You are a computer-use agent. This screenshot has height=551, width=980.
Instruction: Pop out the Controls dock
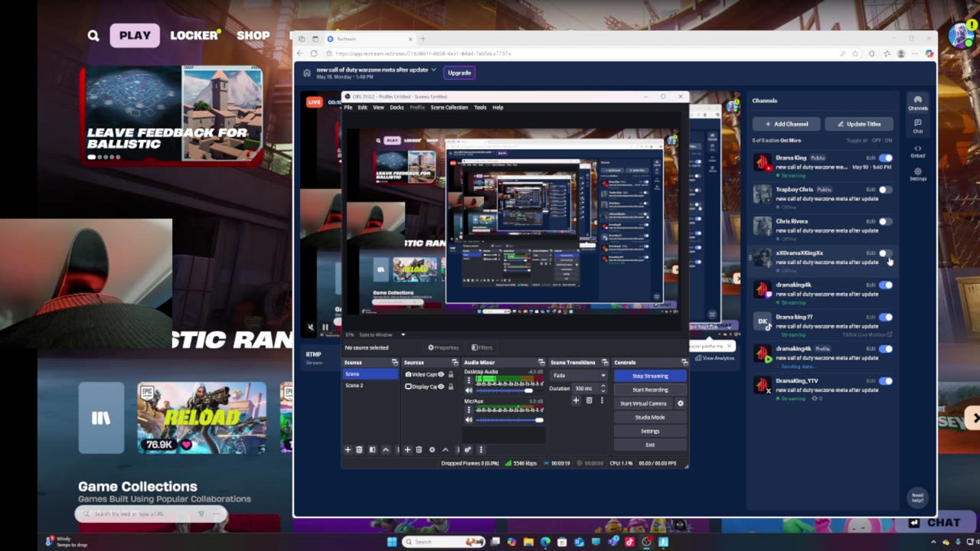click(684, 363)
